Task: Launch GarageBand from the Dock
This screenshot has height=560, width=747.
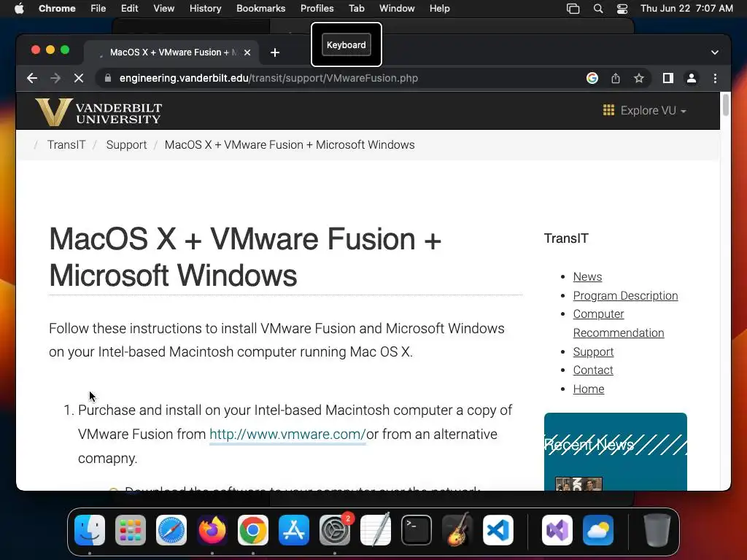Action: pyautogui.click(x=457, y=530)
